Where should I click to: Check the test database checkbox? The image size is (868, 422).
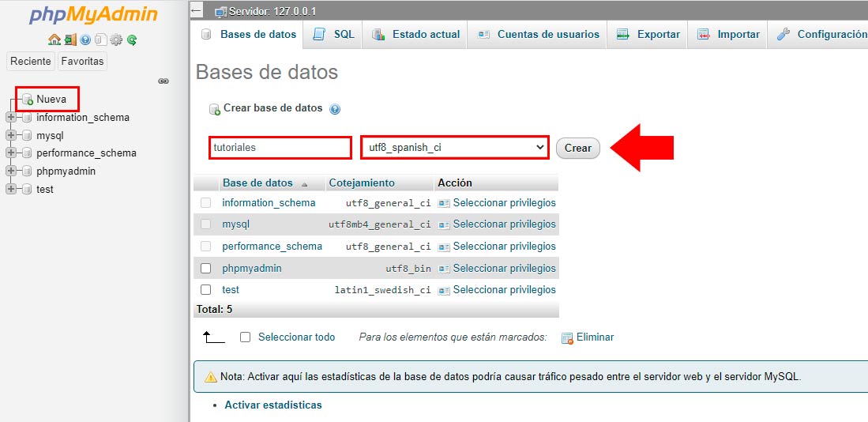tap(206, 290)
